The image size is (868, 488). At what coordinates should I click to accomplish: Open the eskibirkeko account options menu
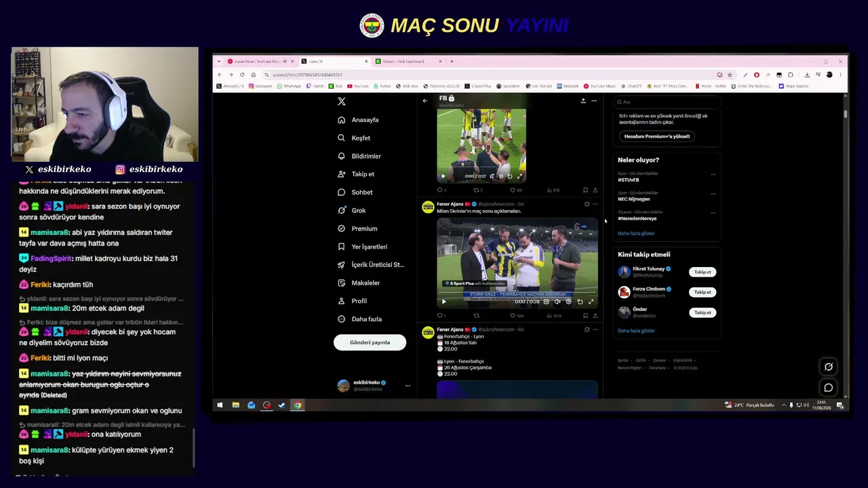(408, 386)
